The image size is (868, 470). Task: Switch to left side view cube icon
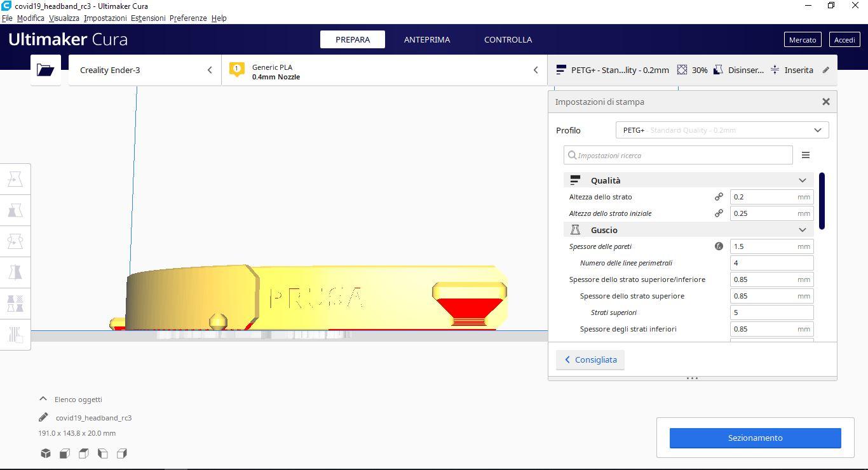point(103,453)
